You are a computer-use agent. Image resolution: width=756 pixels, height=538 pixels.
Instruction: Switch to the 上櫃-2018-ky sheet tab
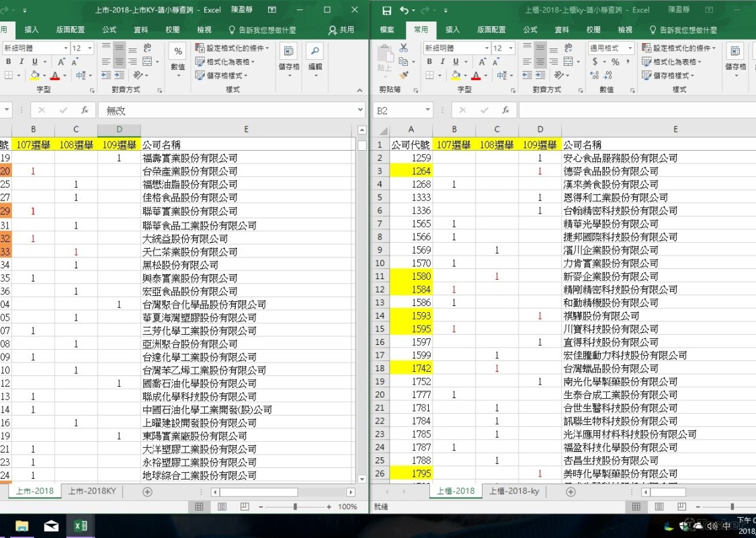513,492
